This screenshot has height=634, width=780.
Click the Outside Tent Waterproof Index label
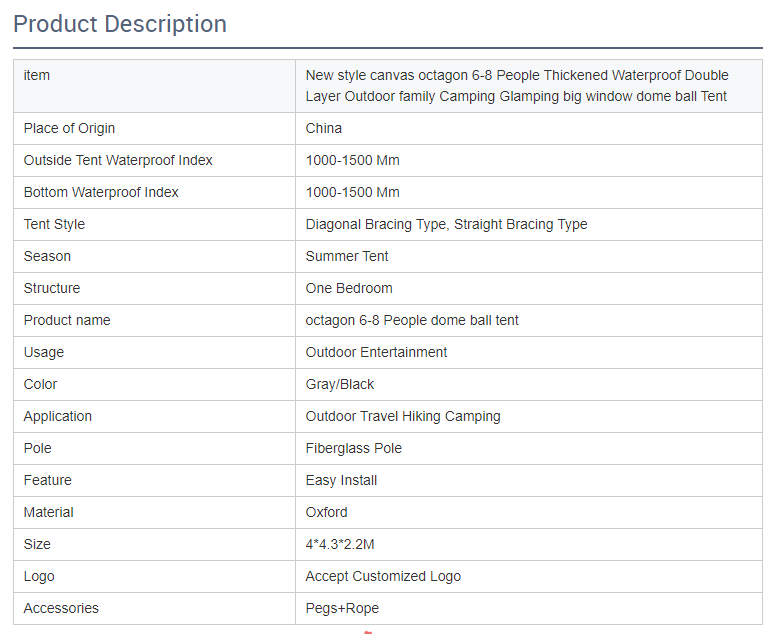118,160
